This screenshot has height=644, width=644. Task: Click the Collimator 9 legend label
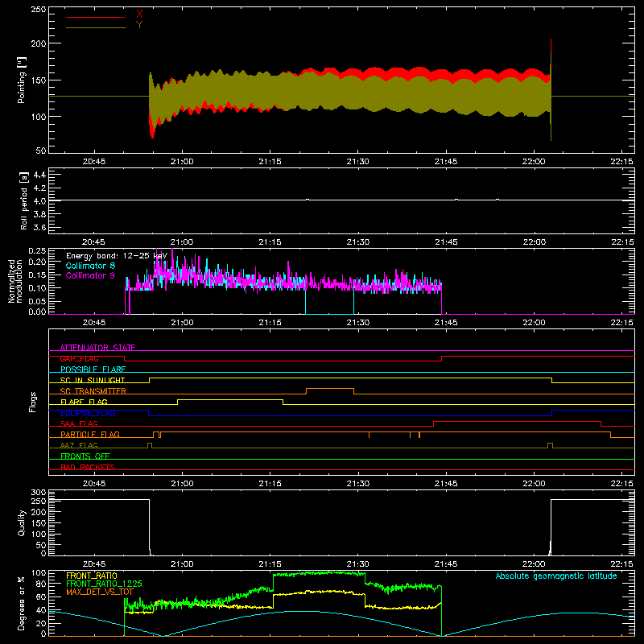point(90,275)
